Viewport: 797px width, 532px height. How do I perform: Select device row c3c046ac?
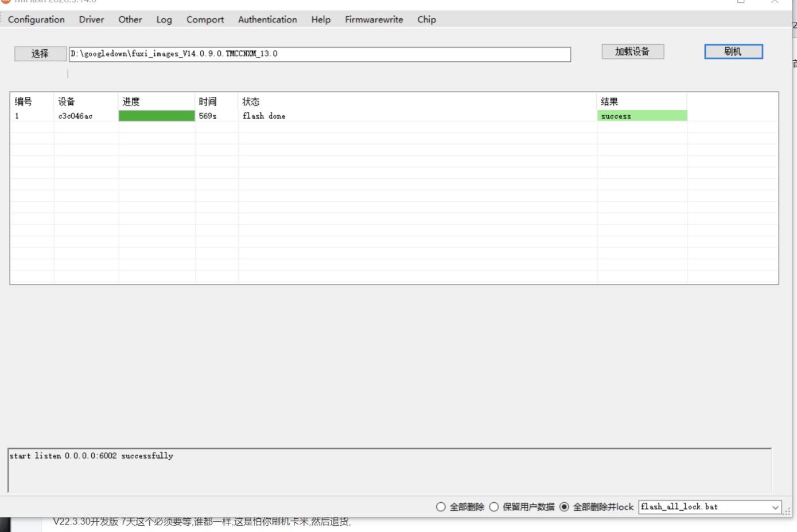click(75, 116)
